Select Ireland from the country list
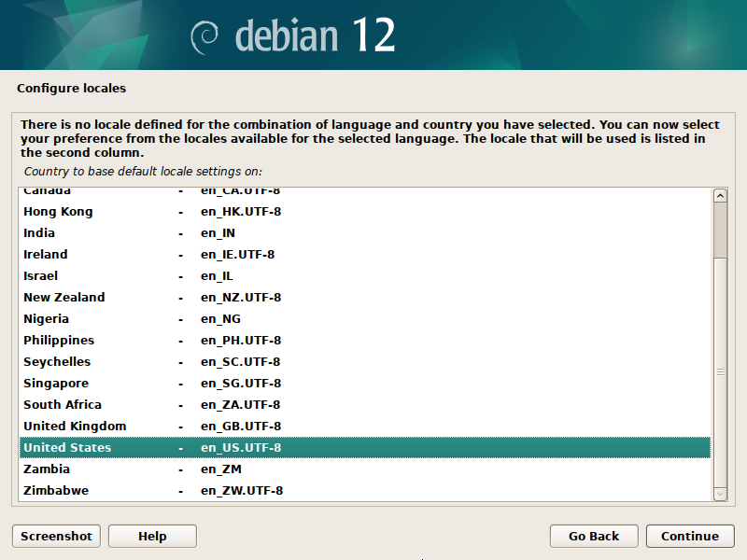The image size is (747, 560). 364,255
